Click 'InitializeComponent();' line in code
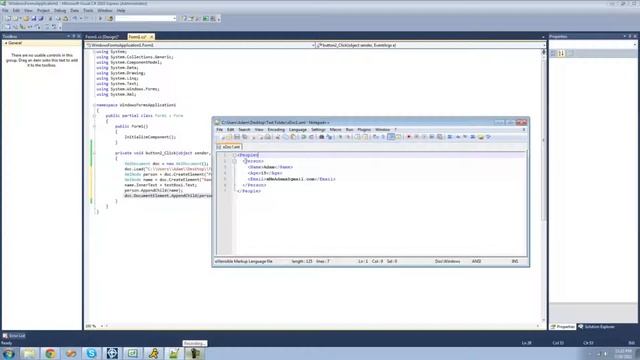This screenshot has width=640, height=360. point(150,137)
